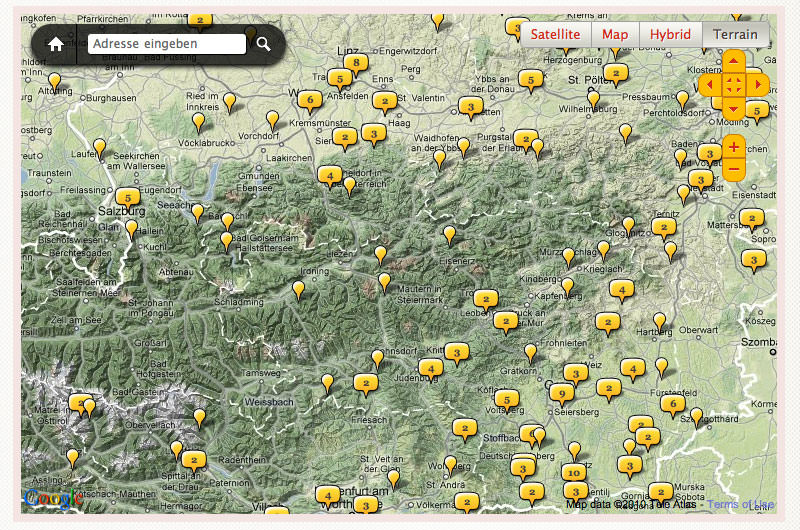Open cluster marker 2 beside St. Valentin
Viewport: 800px width, 530px height.
pyautogui.click(x=385, y=101)
